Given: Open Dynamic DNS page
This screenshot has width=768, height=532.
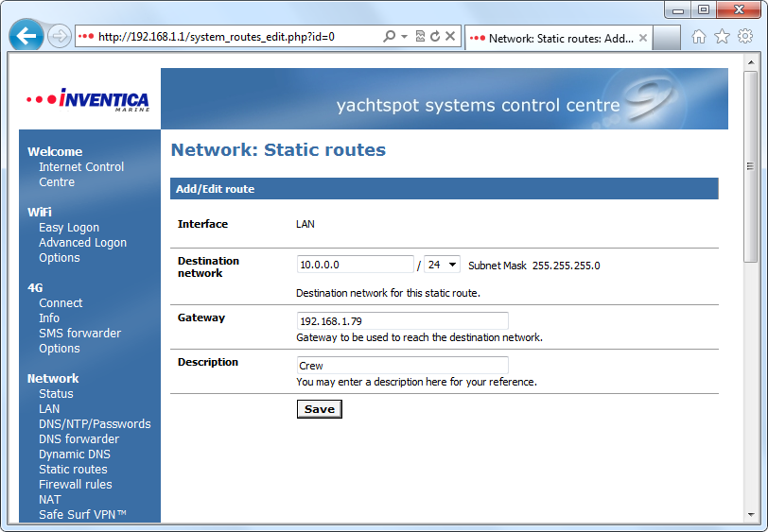Looking at the screenshot, I should tap(75, 455).
